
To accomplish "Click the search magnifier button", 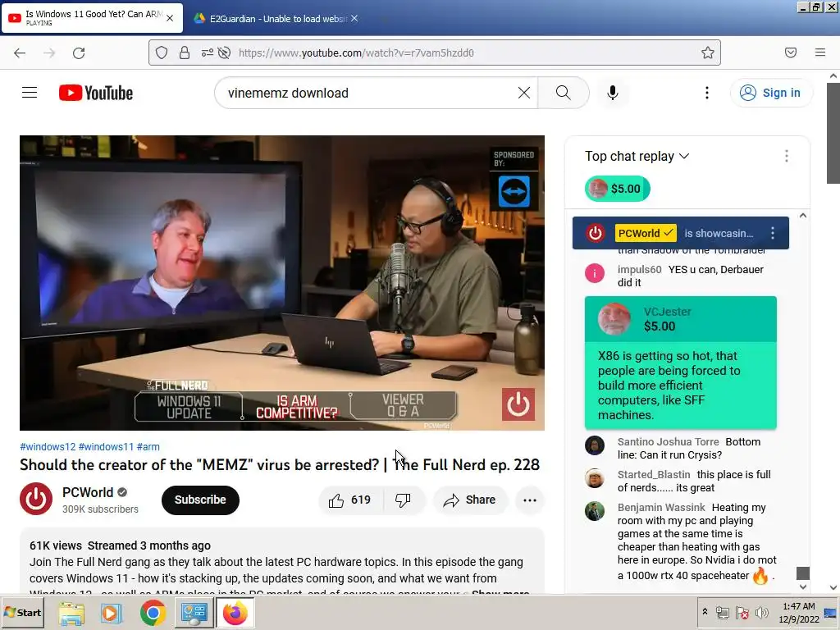I will (x=563, y=93).
